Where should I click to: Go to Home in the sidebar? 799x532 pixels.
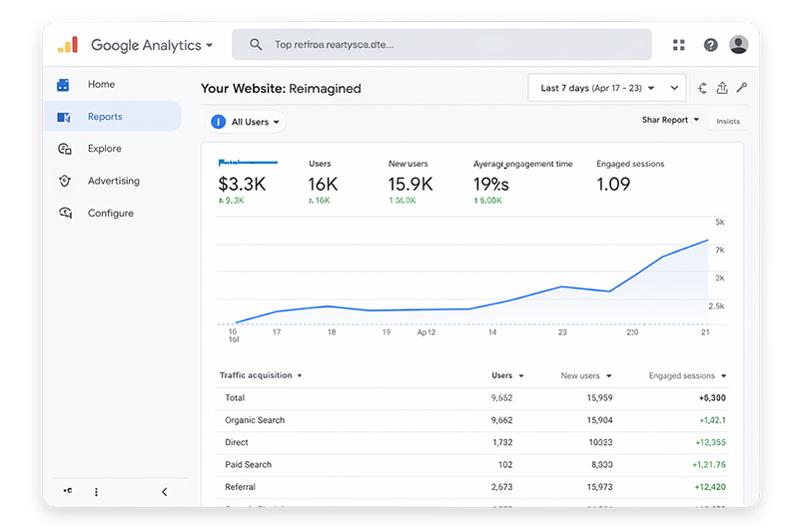(101, 85)
